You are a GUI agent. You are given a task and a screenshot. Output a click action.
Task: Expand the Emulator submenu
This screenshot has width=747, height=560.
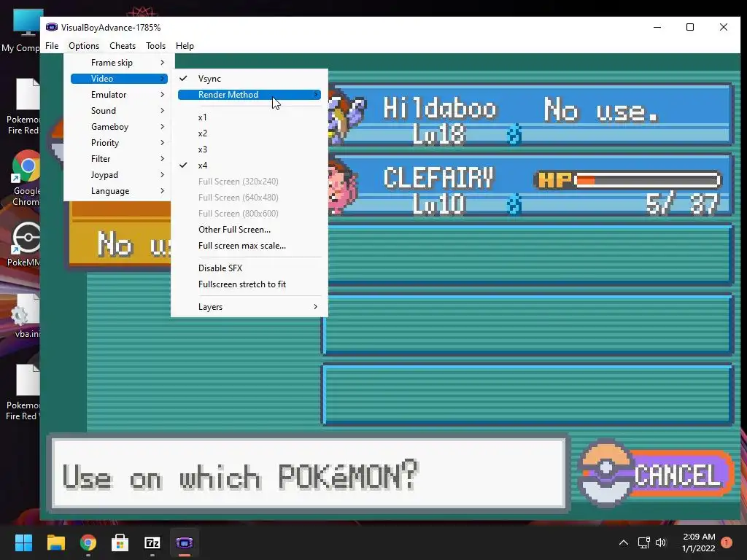click(119, 95)
